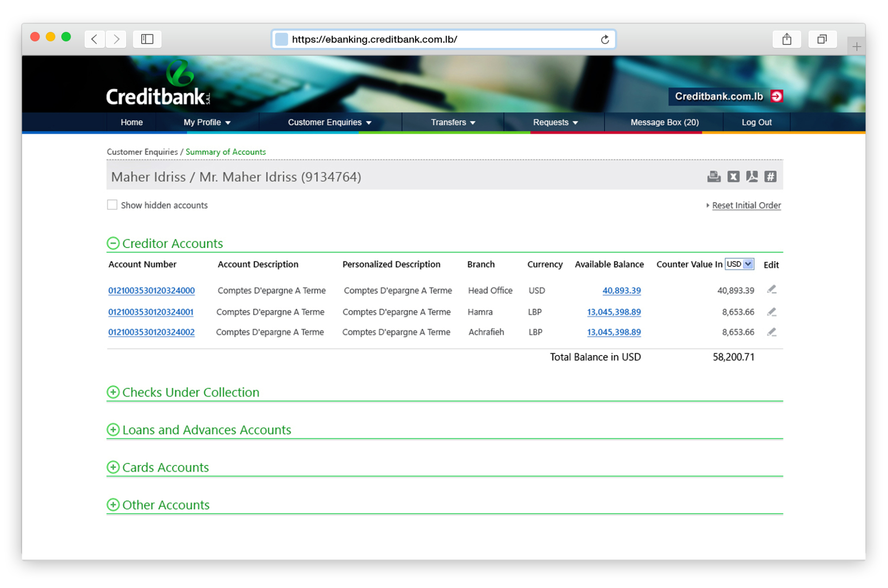Open the Customer Enquiries dropdown menu
Screen dimensions: 888x588
click(x=329, y=122)
